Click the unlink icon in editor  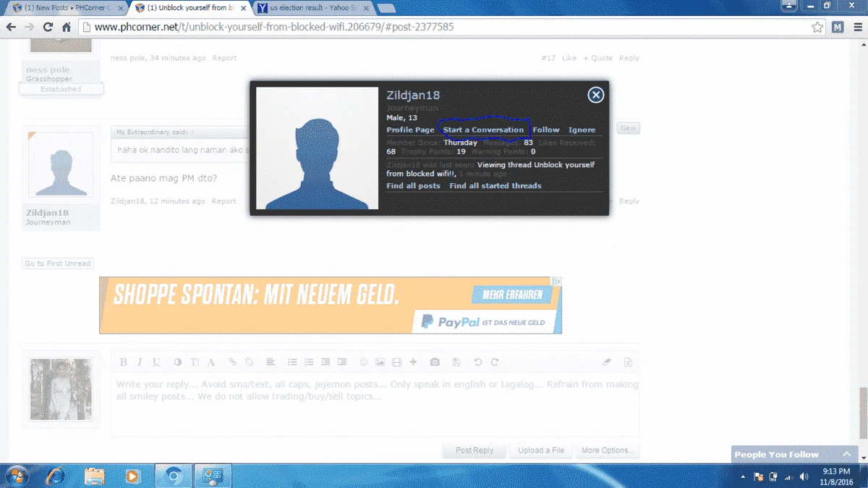pos(250,362)
